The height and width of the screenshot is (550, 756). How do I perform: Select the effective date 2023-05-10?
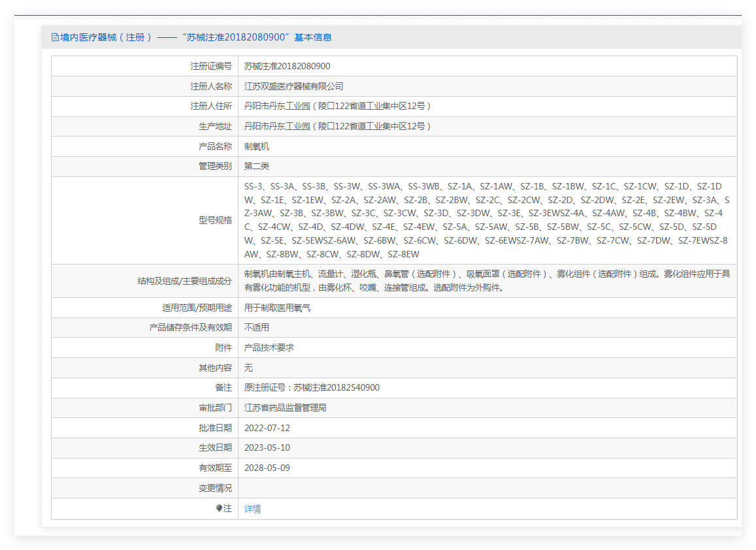(x=267, y=448)
